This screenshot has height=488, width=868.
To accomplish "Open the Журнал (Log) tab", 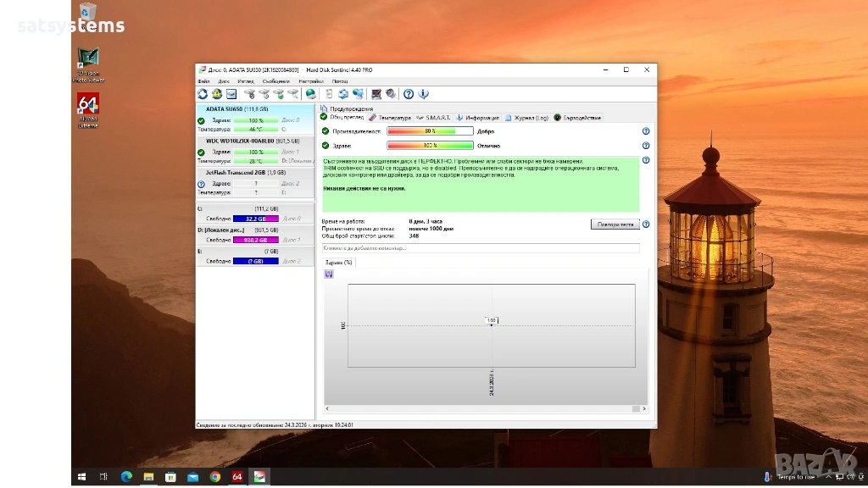I will click(x=526, y=118).
